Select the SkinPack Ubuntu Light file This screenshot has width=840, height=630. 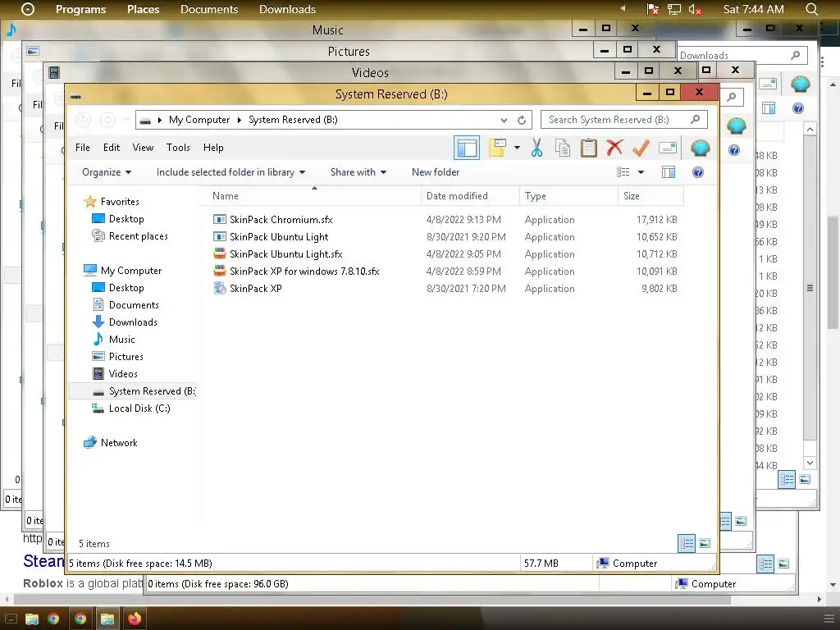click(279, 237)
